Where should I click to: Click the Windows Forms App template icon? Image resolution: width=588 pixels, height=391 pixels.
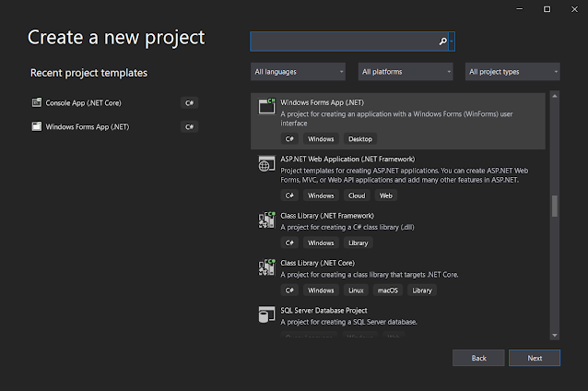pyautogui.click(x=267, y=106)
